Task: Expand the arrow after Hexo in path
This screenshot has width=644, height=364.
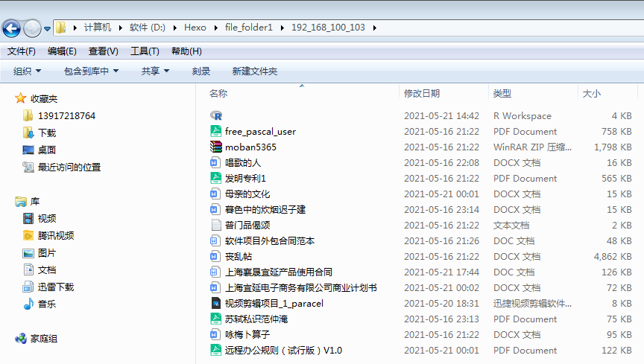Action: click(215, 28)
